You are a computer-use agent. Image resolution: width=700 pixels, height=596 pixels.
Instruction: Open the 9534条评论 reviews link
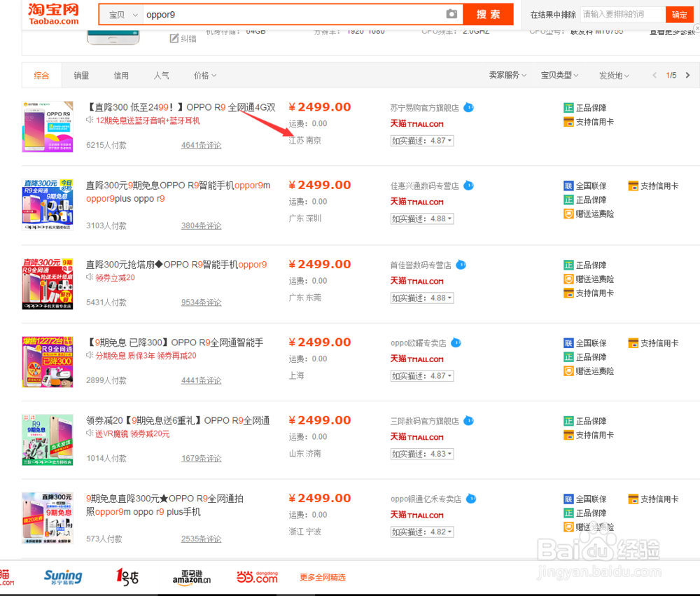201,303
